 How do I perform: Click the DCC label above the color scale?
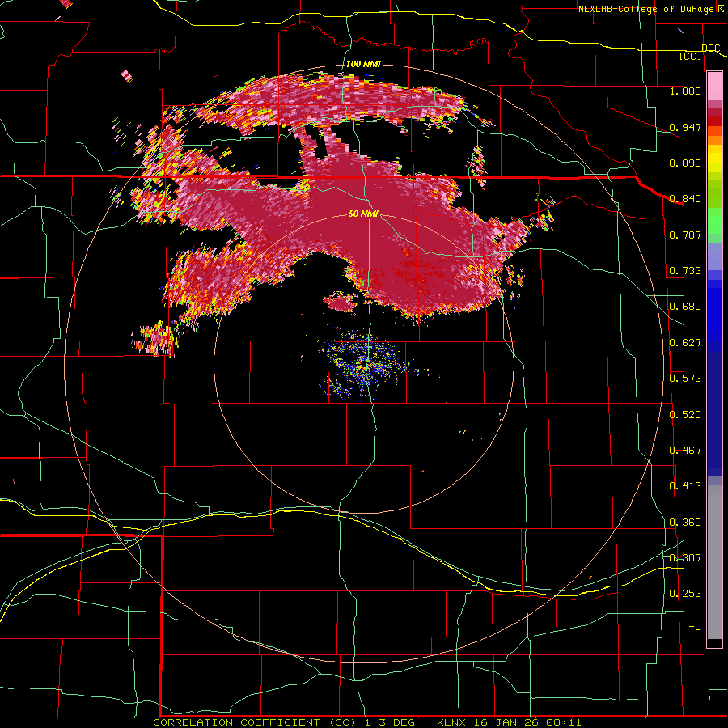coord(710,48)
